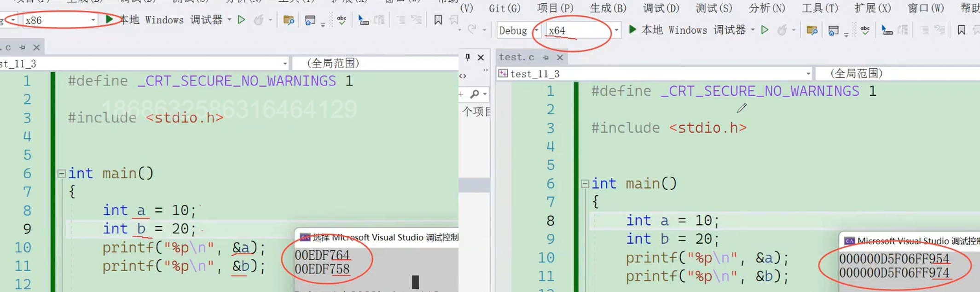The height and width of the screenshot is (292, 980).
Task: Open Hot Reload options arrow in right window
Action: coord(794,30)
